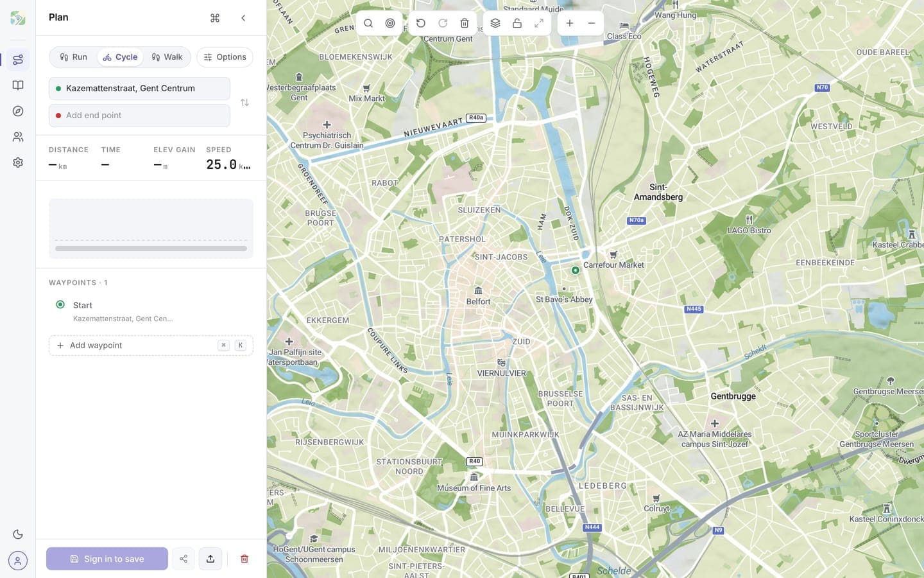The height and width of the screenshot is (578, 924).
Task: Export the route with upload icon
Action: coord(210,559)
